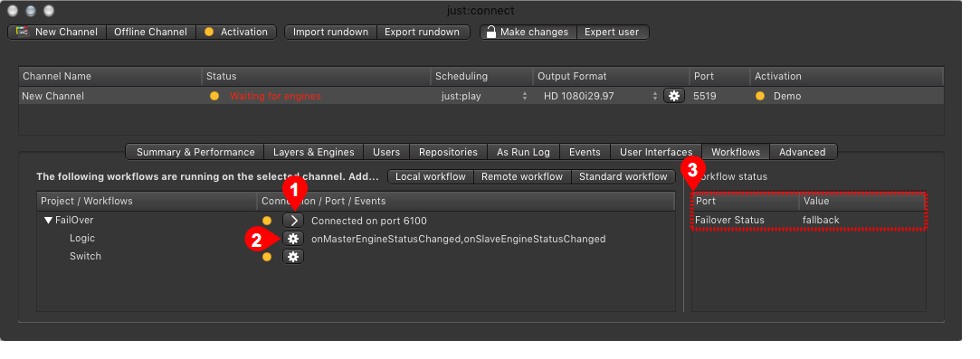Open the Activation button in toolbar
The height and width of the screenshot is (359, 980).
pos(236,32)
